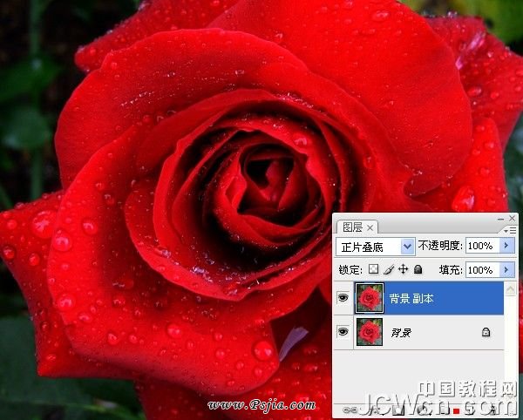Screen dimensions: 523x420
Task: Click the layers list scroll up arrow
Action: point(510,289)
